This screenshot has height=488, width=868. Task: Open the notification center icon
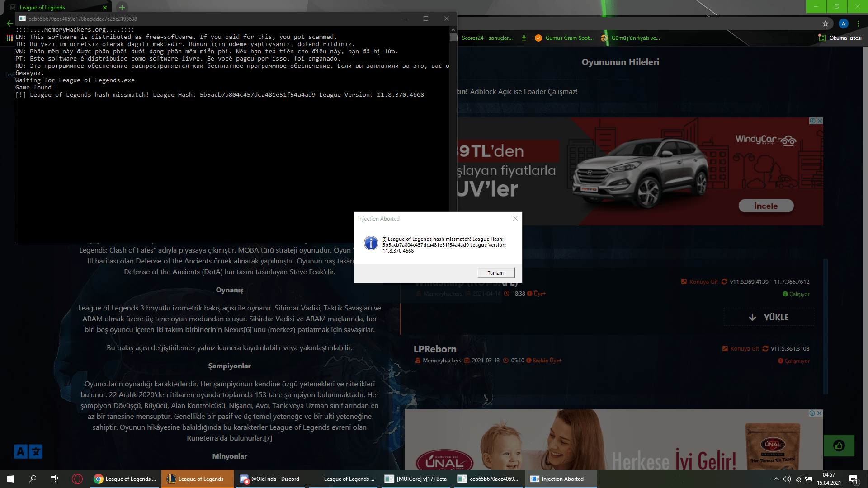pyautogui.click(x=854, y=479)
